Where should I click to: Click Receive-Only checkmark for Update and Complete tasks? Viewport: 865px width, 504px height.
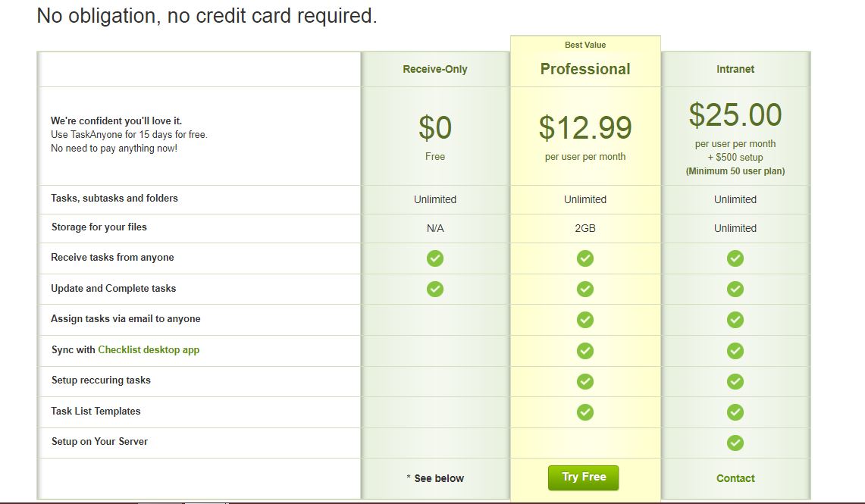click(435, 289)
